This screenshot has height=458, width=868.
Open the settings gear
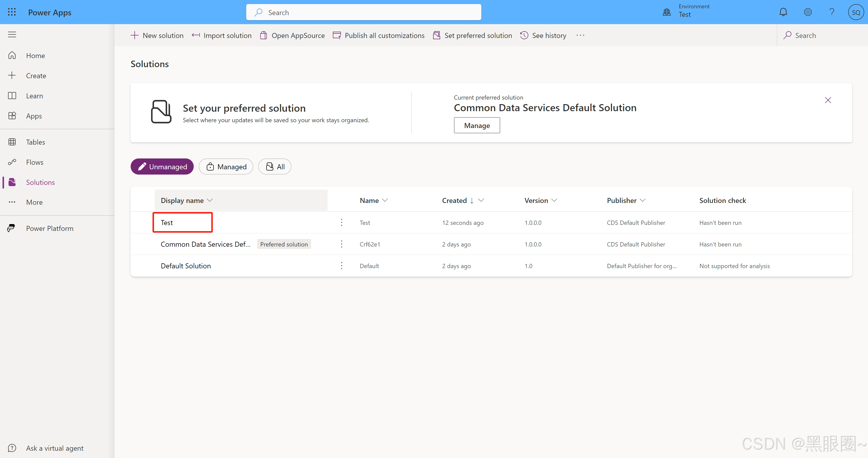[x=807, y=12]
